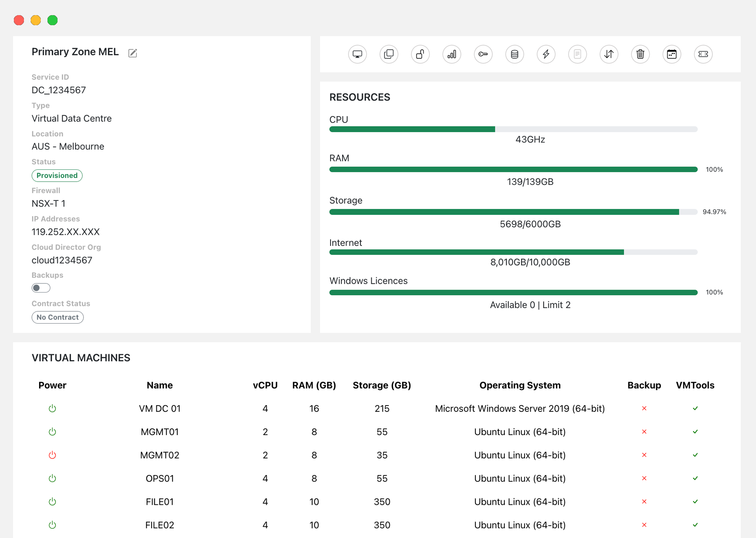Open the console monitor icon
The height and width of the screenshot is (538, 756).
[357, 54]
